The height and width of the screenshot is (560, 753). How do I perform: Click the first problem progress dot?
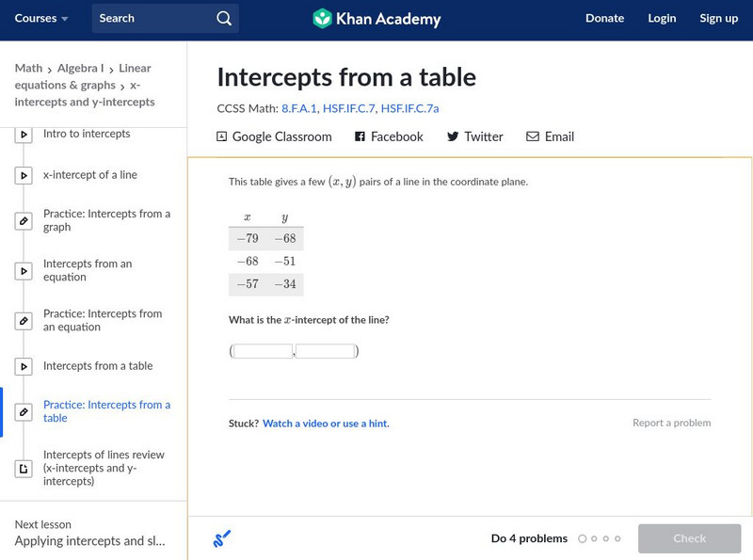(x=583, y=539)
